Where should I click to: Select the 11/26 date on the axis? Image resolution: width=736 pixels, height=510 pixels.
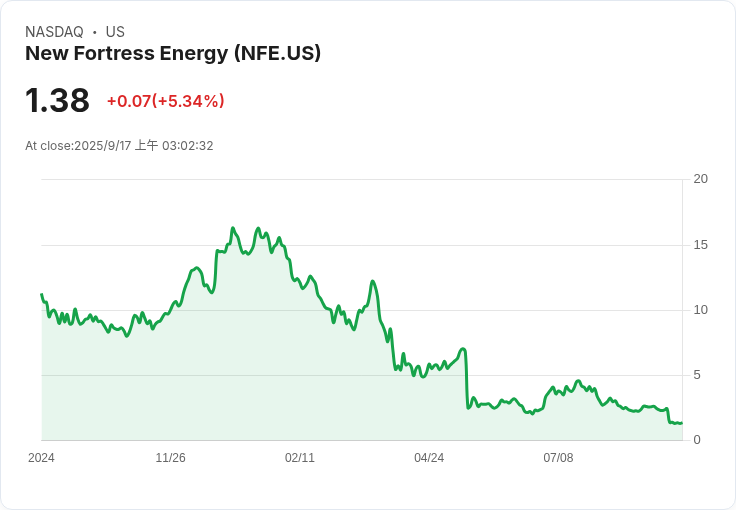pos(170,458)
